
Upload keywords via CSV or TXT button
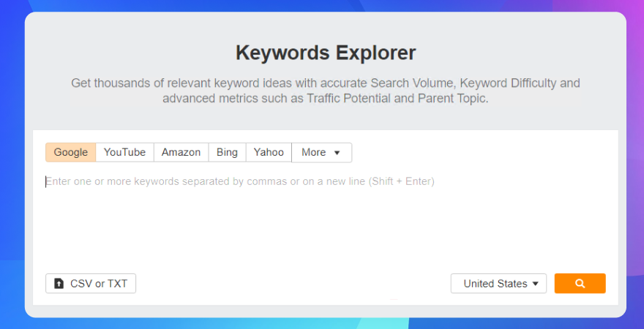[91, 284]
